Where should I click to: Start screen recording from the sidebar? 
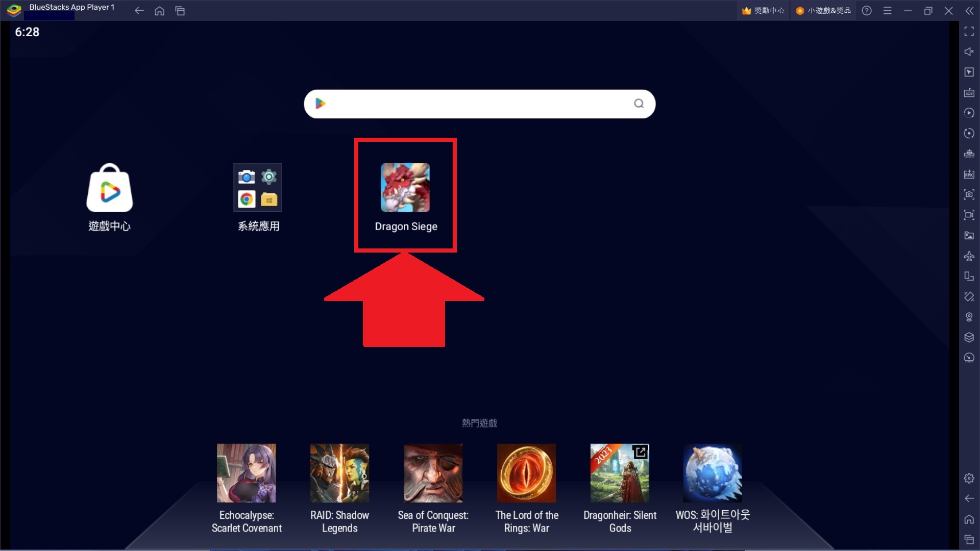(969, 215)
